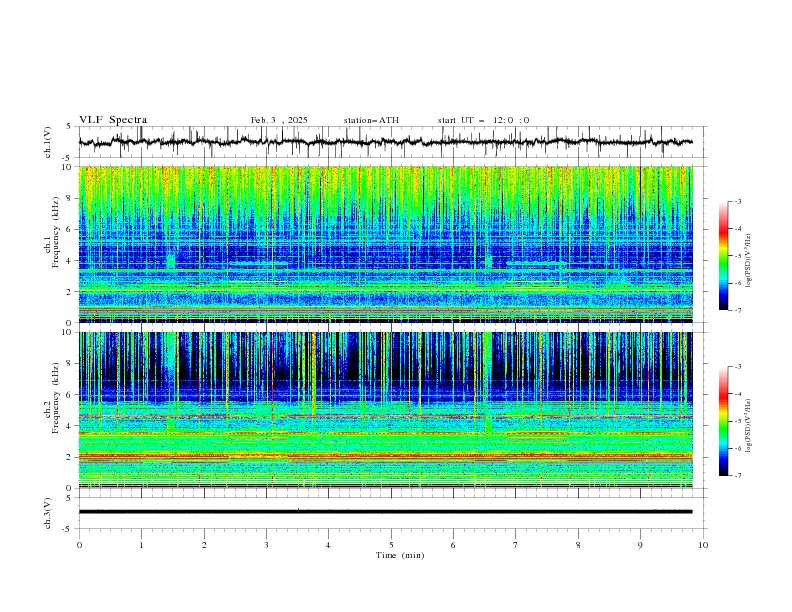Click the "station=ATH" label
792x612 pixels.
(x=371, y=120)
